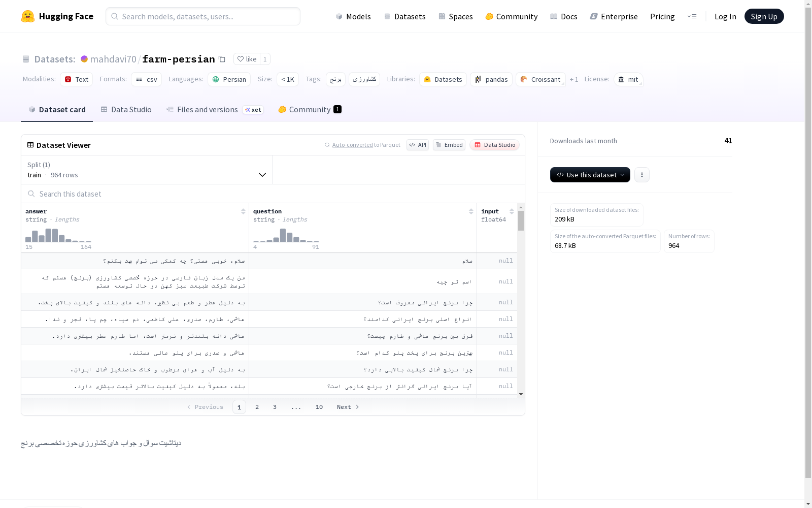Switch to the Data Studio tab
812x508 pixels.
[x=126, y=110]
